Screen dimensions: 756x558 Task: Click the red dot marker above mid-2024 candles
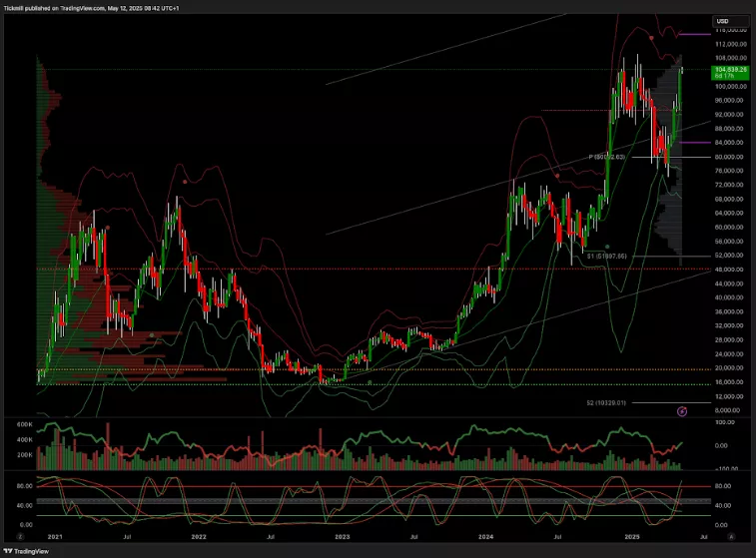pyautogui.click(x=557, y=174)
